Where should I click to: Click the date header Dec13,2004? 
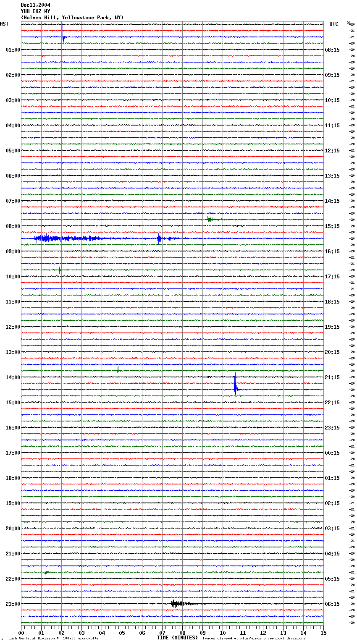pyautogui.click(x=35, y=5)
